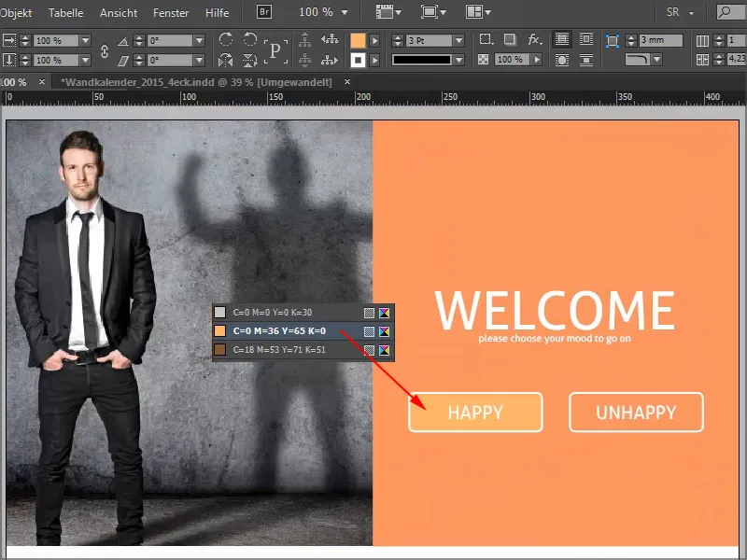The height and width of the screenshot is (560, 747).
Task: Open Screen Mode dropdown
Action: [433, 12]
